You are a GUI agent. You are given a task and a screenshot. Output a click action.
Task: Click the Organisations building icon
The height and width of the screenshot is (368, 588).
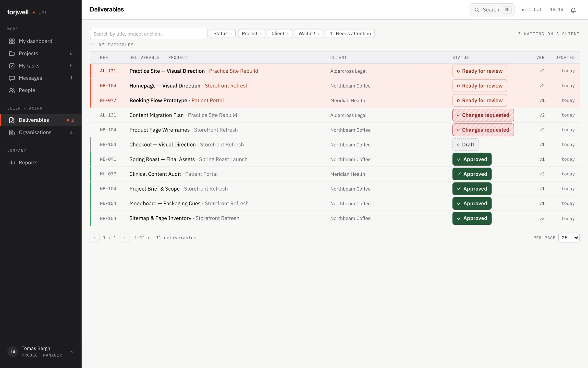pos(12,132)
